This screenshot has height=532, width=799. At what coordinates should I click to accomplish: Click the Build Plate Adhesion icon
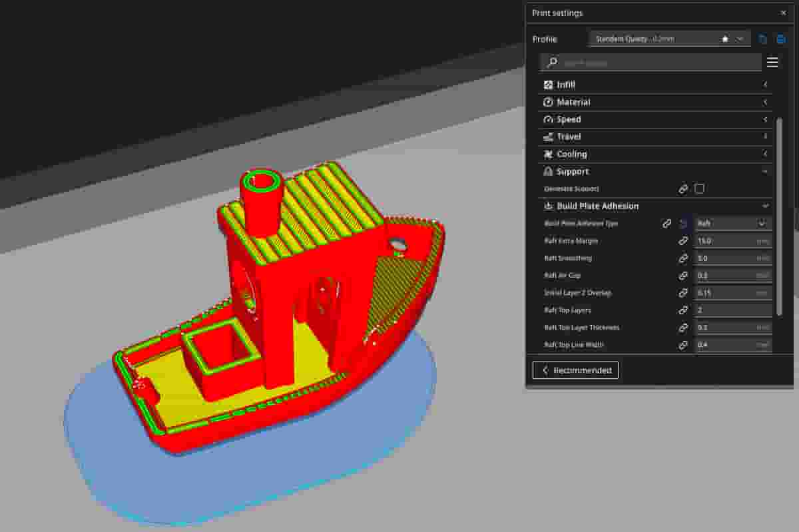coord(548,206)
